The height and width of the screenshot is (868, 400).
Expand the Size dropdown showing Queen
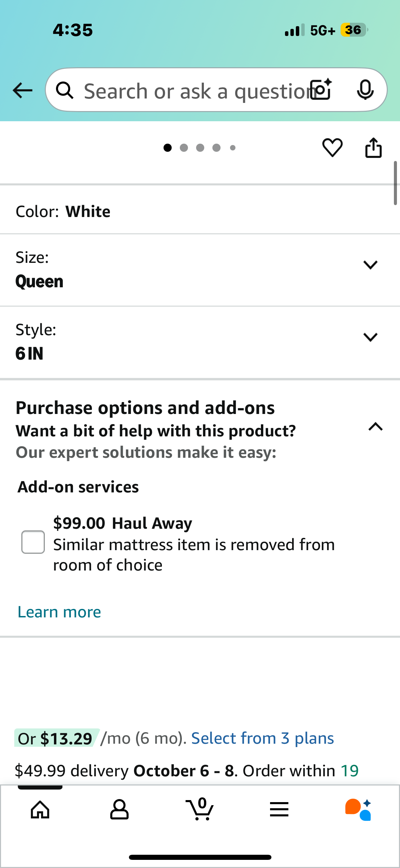tap(370, 265)
